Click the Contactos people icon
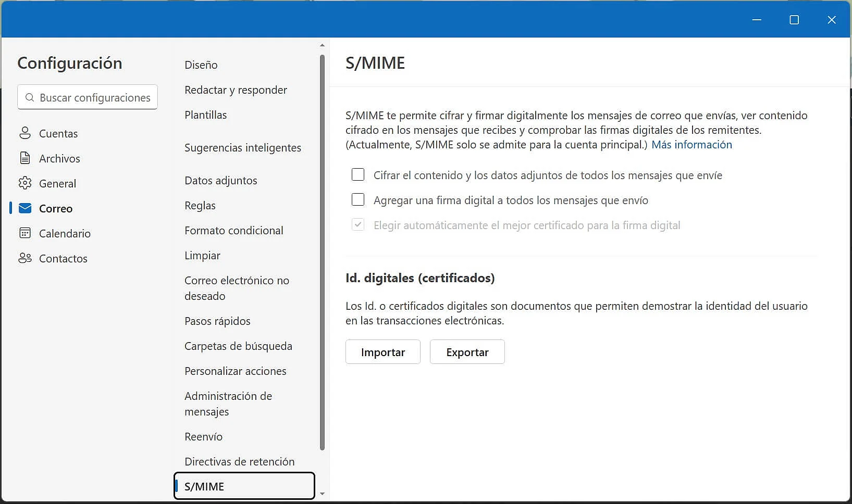Image resolution: width=852 pixels, height=504 pixels. click(x=25, y=258)
